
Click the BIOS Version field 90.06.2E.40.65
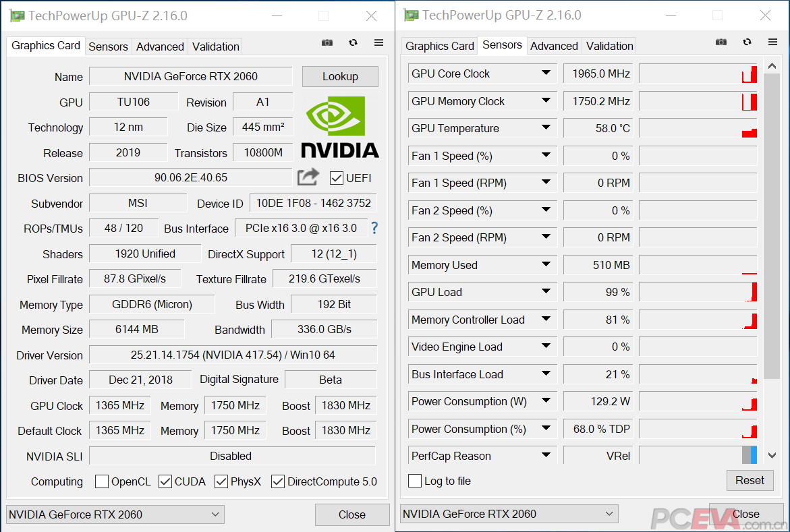[x=191, y=178]
